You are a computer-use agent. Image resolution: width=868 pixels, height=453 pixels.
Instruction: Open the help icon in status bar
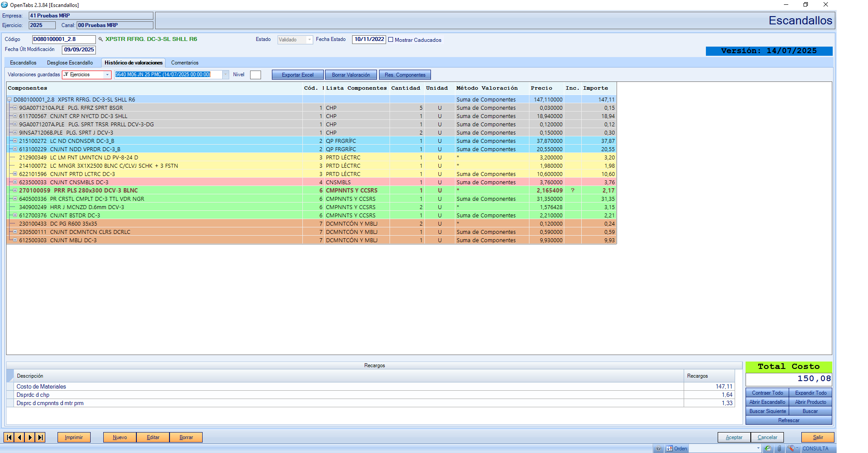tap(658, 449)
